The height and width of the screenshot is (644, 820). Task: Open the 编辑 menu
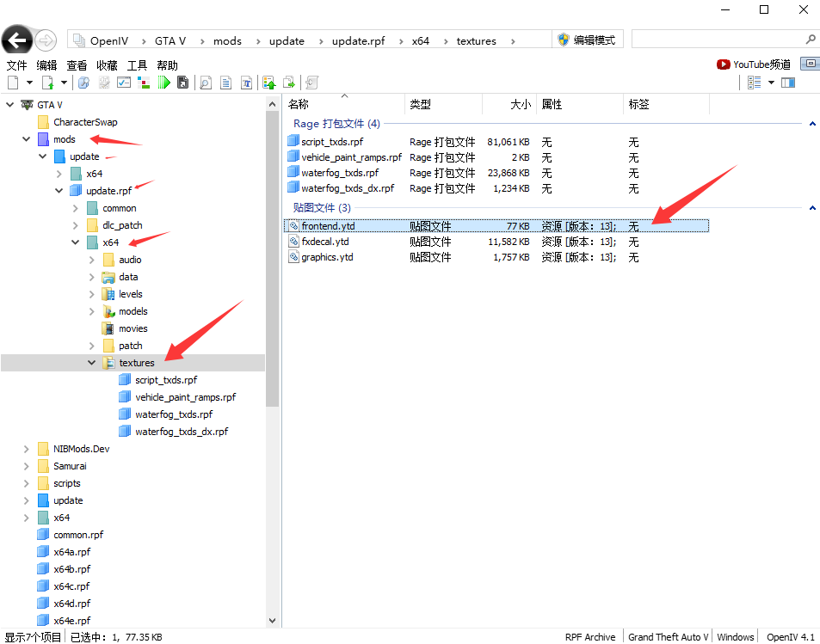click(46, 65)
